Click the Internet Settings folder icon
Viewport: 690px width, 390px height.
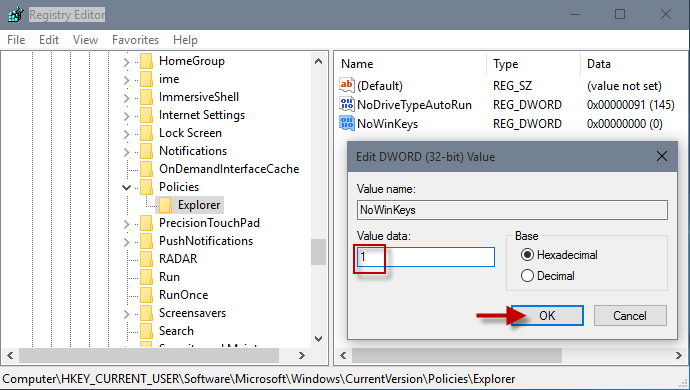[x=146, y=115]
